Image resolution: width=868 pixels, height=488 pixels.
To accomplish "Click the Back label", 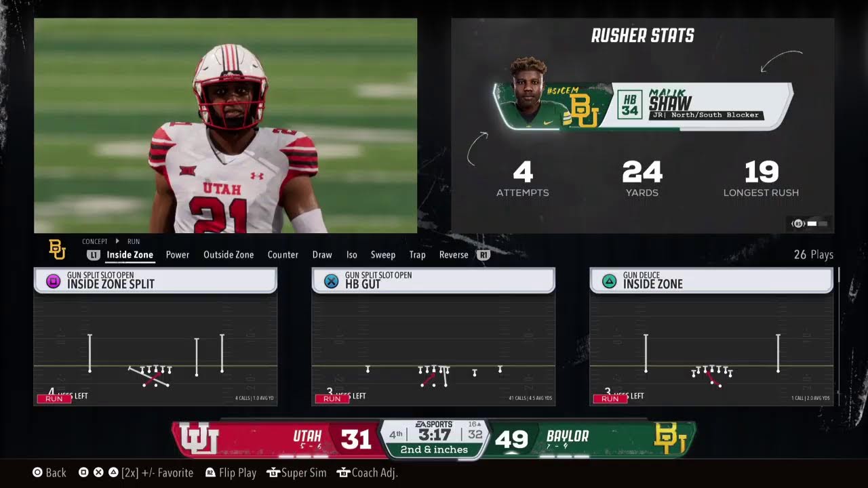I will click(x=56, y=472).
